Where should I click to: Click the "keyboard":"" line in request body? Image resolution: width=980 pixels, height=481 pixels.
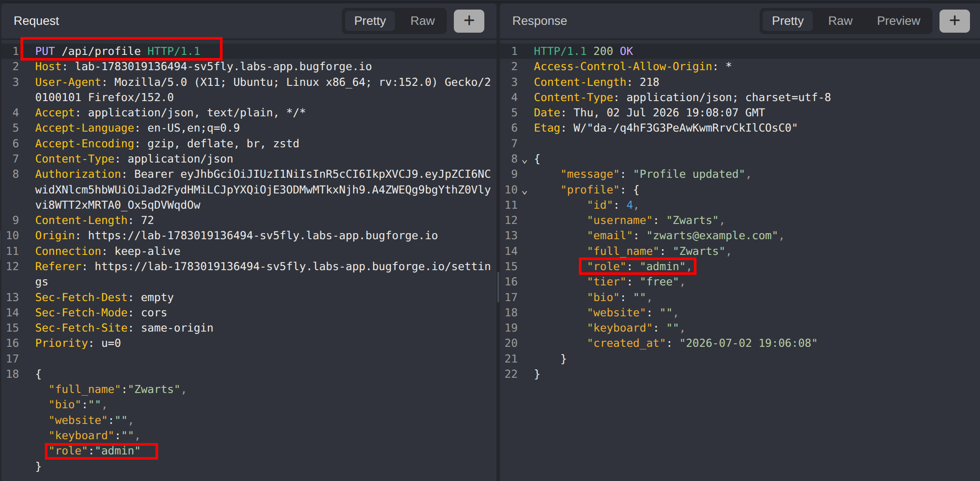pos(95,435)
